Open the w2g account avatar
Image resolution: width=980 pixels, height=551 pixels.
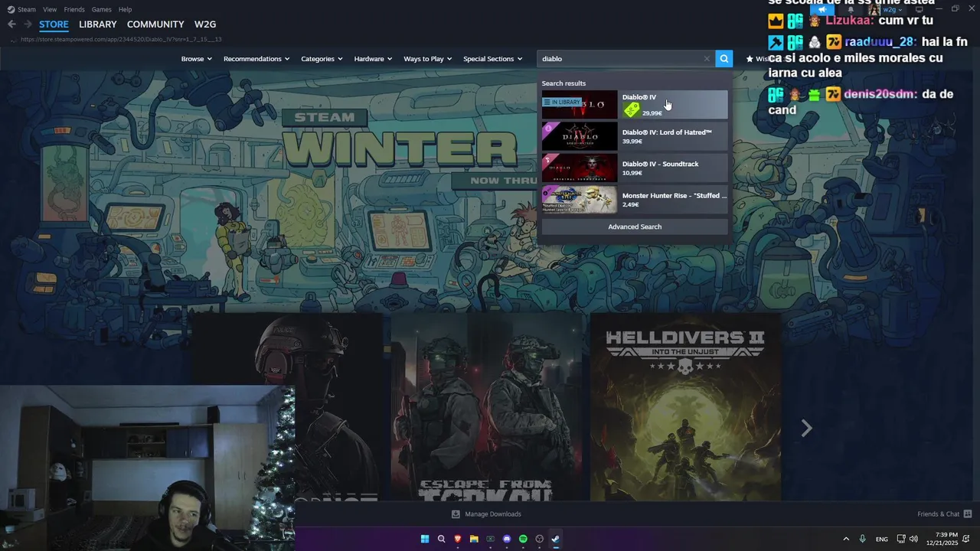coord(874,9)
